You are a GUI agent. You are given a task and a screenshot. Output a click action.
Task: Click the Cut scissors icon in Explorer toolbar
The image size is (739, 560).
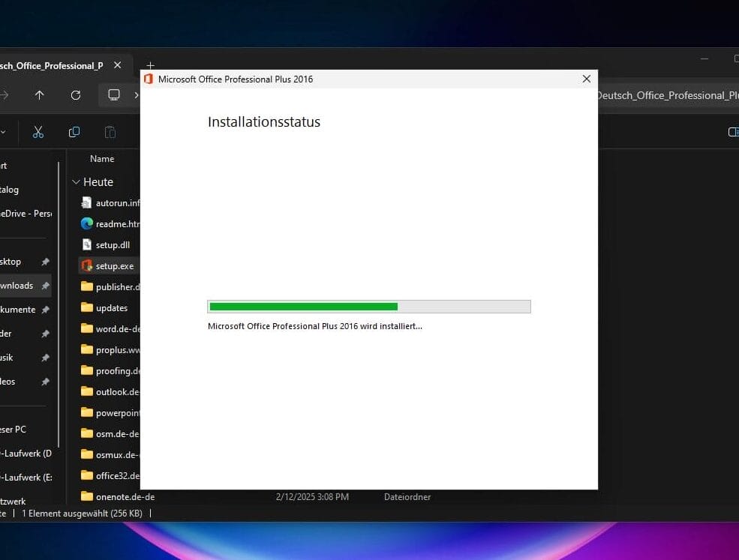(x=38, y=132)
